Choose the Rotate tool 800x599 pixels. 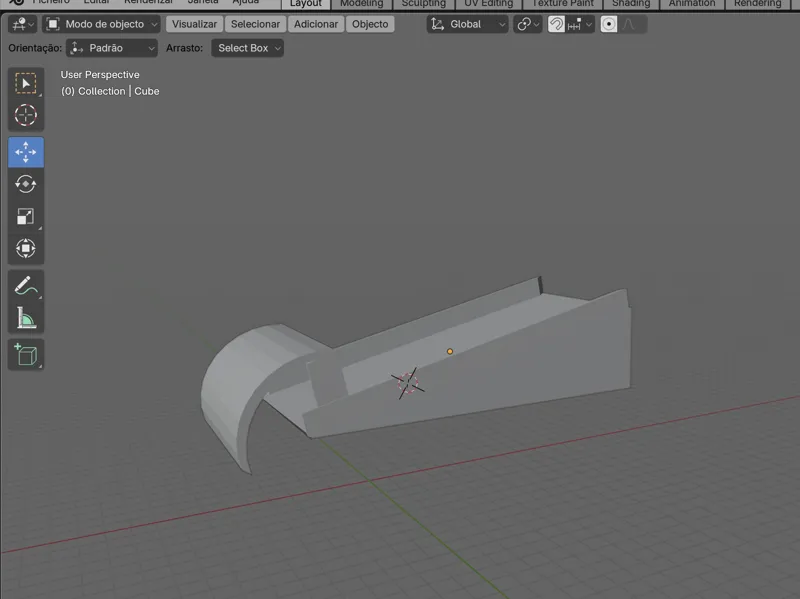pyautogui.click(x=26, y=184)
